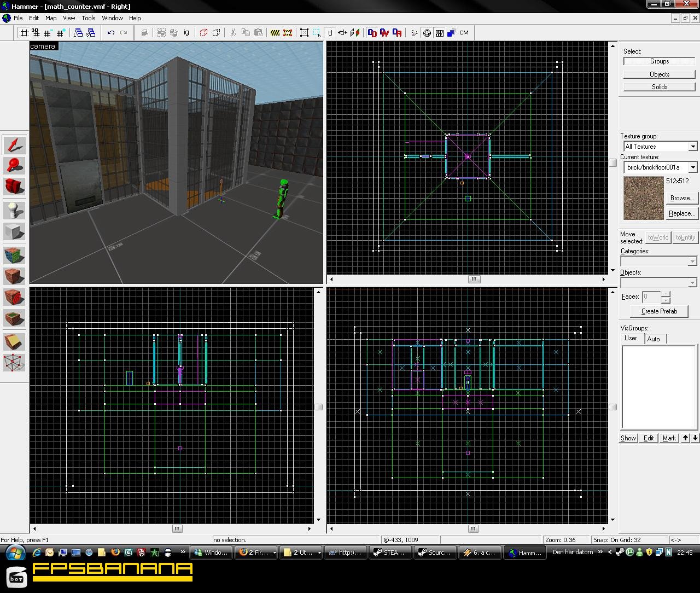The height and width of the screenshot is (593, 700).
Task: Enable ignore groups mode
Action: point(186,32)
